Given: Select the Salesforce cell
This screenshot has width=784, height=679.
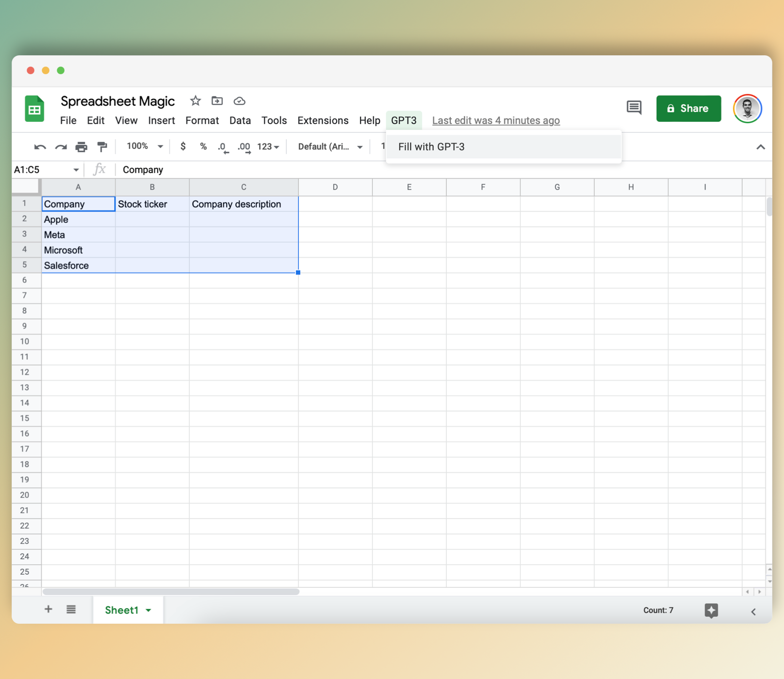Looking at the screenshot, I should 78,266.
